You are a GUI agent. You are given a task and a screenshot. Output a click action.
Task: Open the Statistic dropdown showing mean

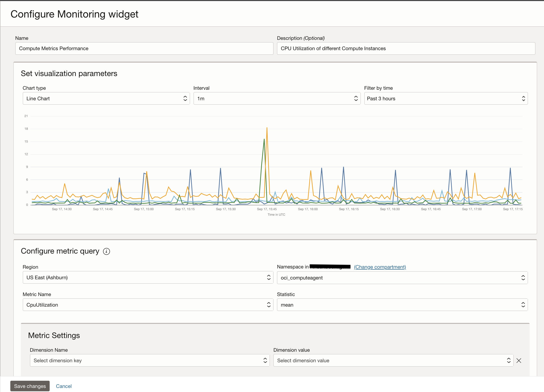pos(402,305)
